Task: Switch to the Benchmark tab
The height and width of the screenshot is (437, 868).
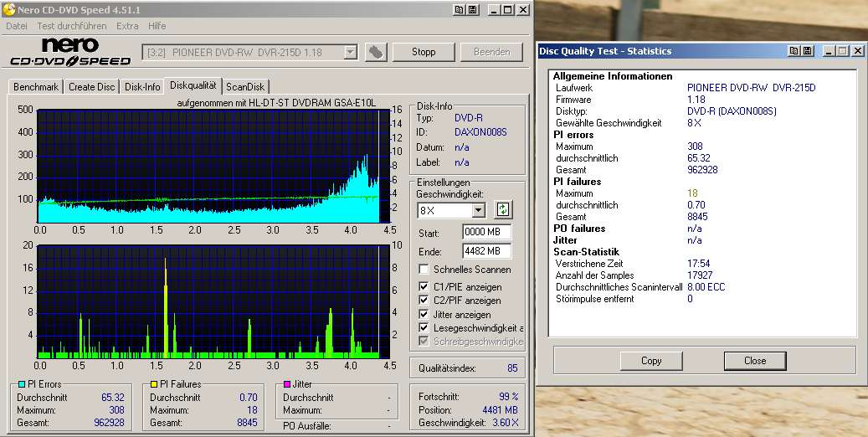Action: click(36, 86)
